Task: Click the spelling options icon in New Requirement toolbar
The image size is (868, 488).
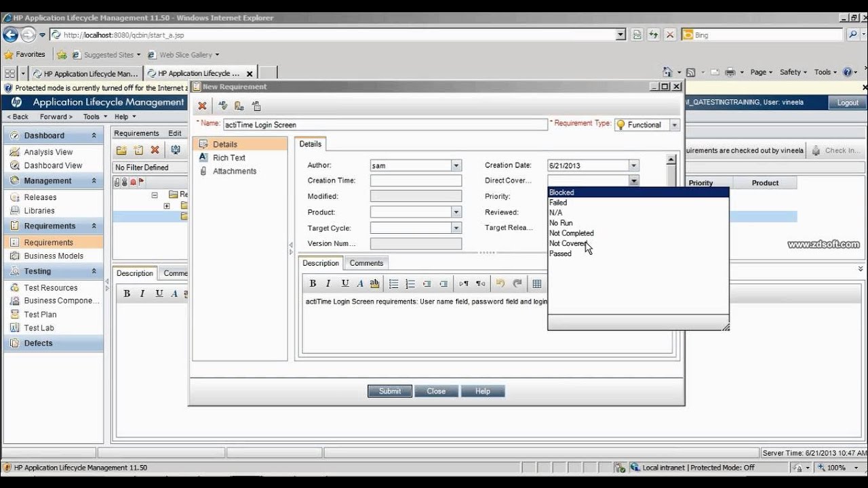Action: (256, 106)
